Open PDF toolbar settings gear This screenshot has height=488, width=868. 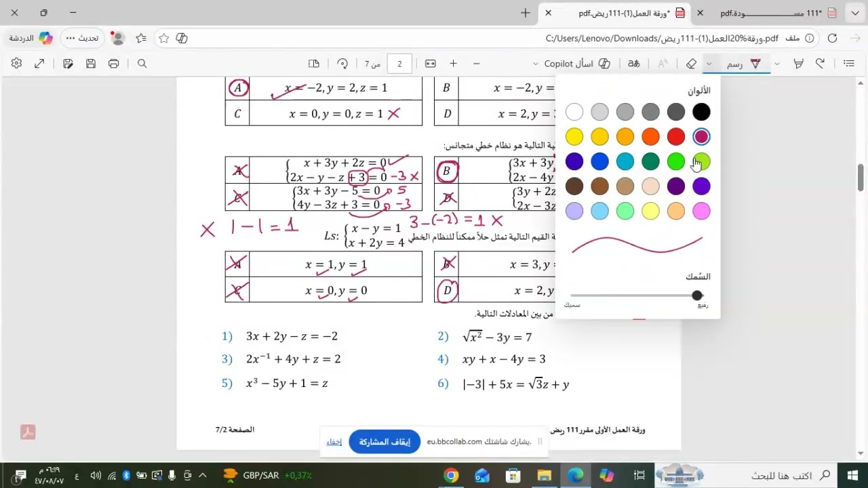(x=16, y=64)
